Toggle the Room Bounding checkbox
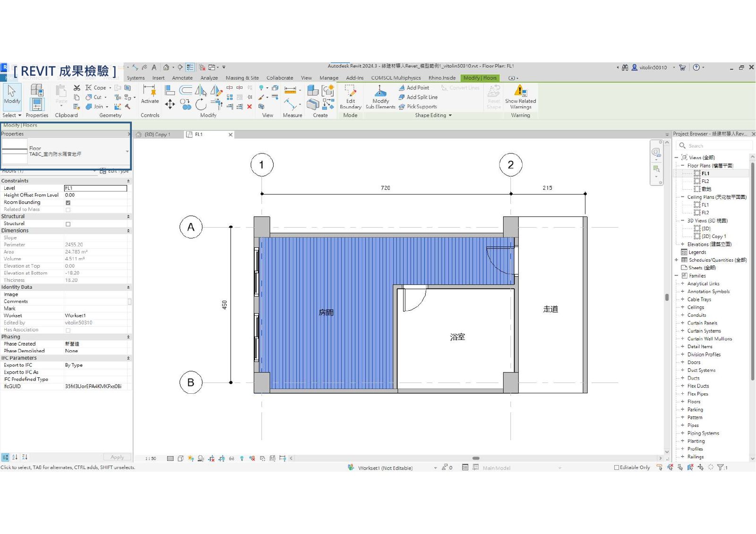The width and height of the screenshot is (756, 534). coord(68,203)
